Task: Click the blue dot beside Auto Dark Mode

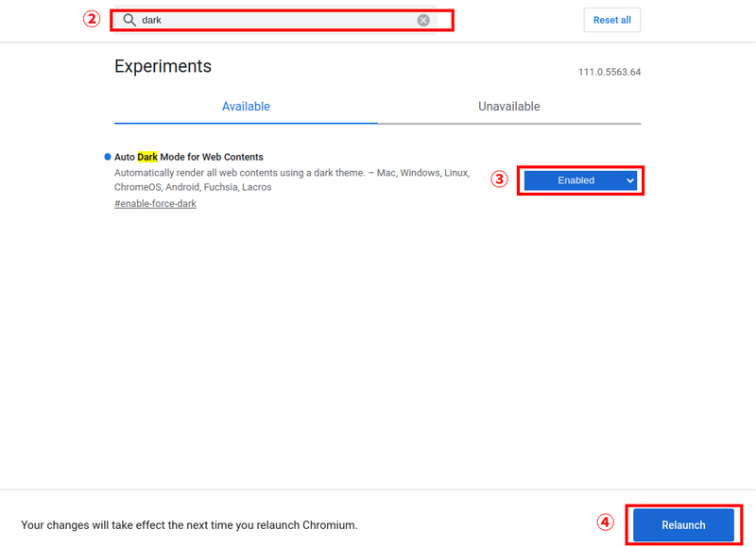Action: 108,156
